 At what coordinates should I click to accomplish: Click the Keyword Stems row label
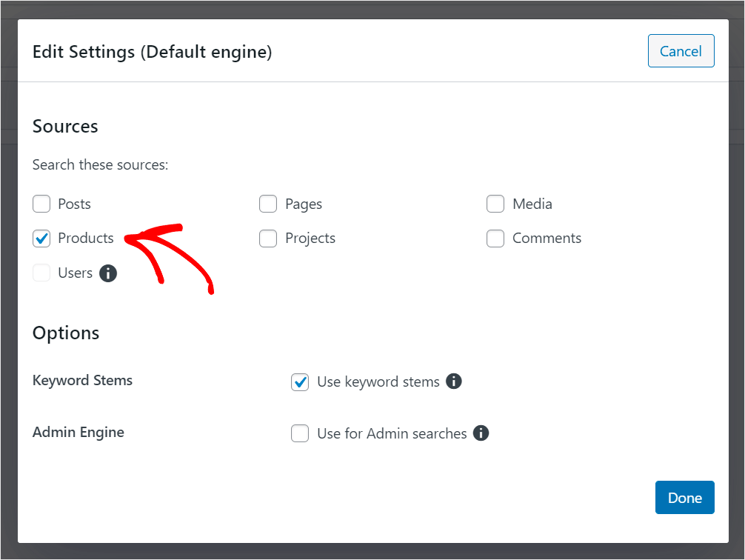[82, 381]
